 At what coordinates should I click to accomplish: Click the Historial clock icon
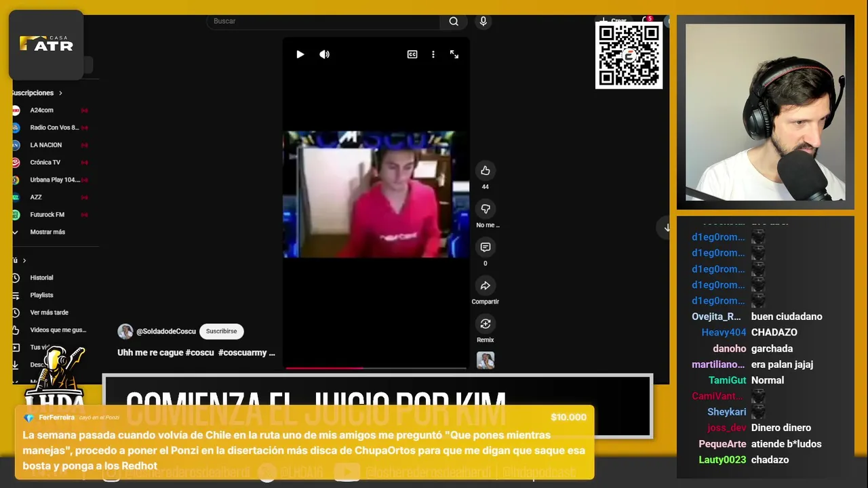16,278
